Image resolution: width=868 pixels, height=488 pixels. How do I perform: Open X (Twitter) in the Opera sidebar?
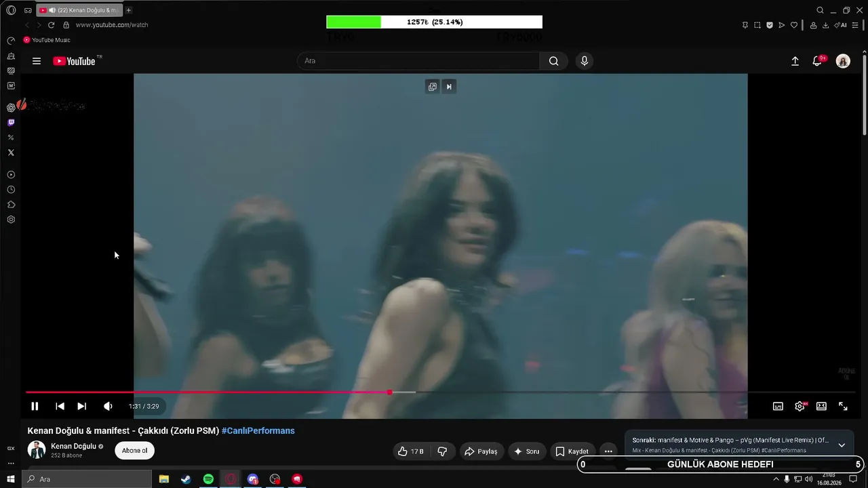pyautogui.click(x=11, y=152)
